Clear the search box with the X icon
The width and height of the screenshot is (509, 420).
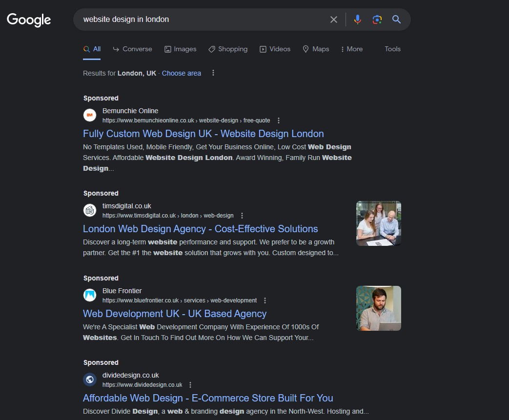pos(333,20)
